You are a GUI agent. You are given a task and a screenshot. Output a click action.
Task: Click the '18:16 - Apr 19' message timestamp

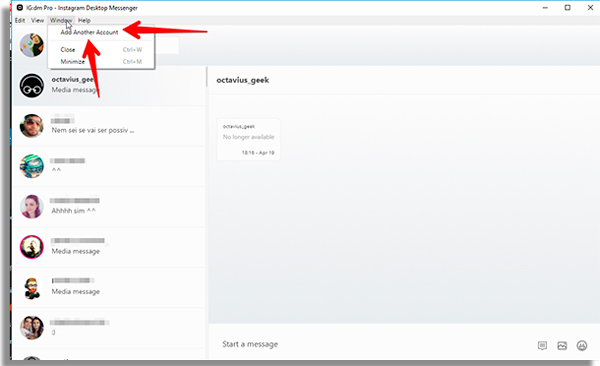coord(258,153)
